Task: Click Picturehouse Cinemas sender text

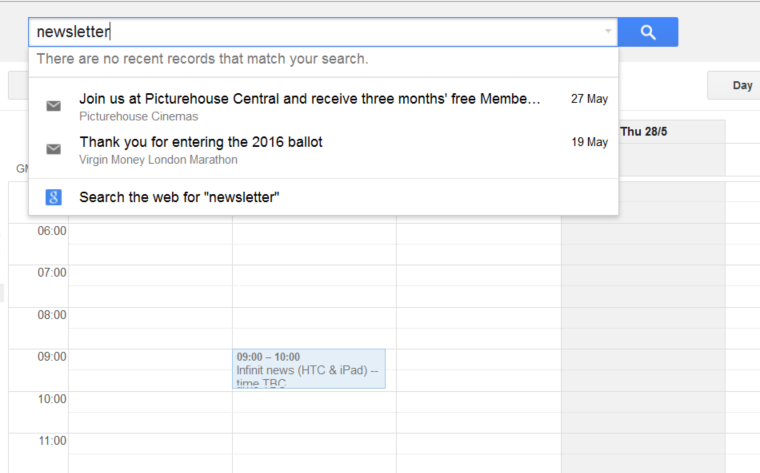Action: point(139,116)
